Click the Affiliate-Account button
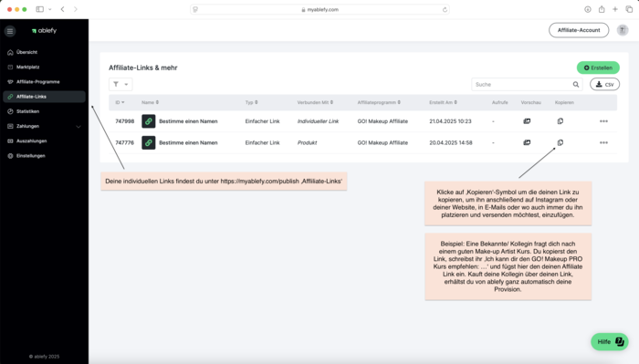 click(x=579, y=30)
